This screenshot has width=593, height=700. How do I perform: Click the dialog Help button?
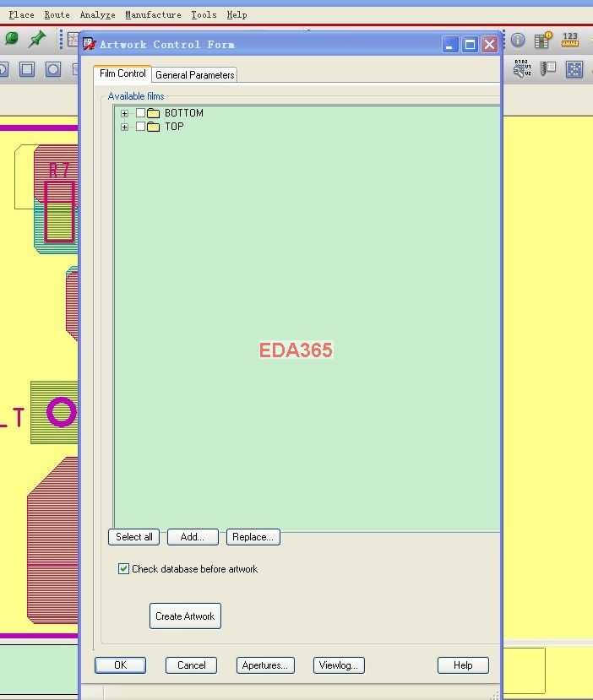[x=463, y=665]
